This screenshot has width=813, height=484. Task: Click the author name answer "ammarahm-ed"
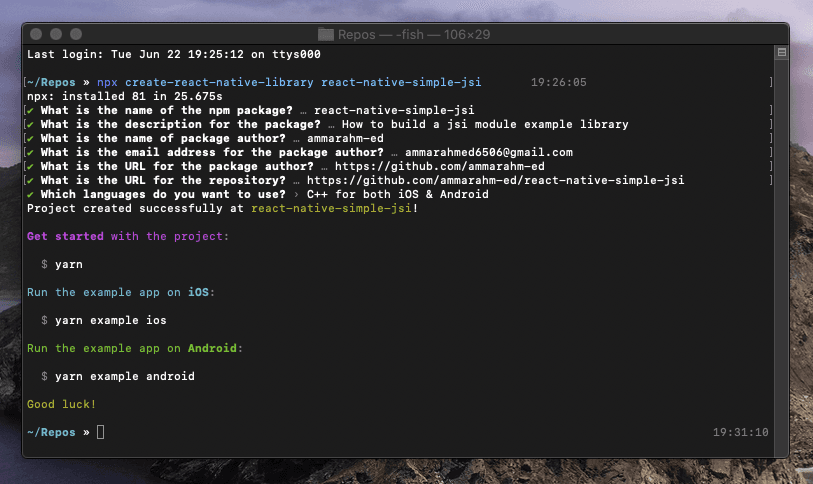345,139
